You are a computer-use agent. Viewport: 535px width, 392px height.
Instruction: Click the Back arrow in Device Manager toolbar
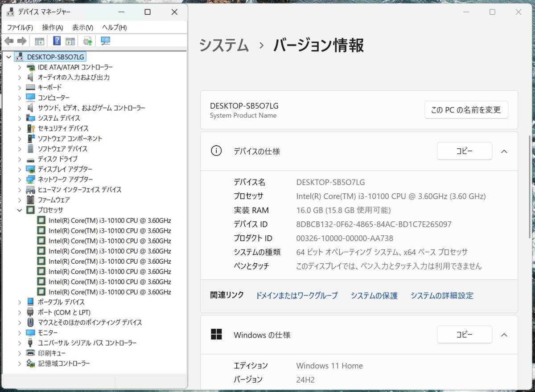[x=9, y=41]
